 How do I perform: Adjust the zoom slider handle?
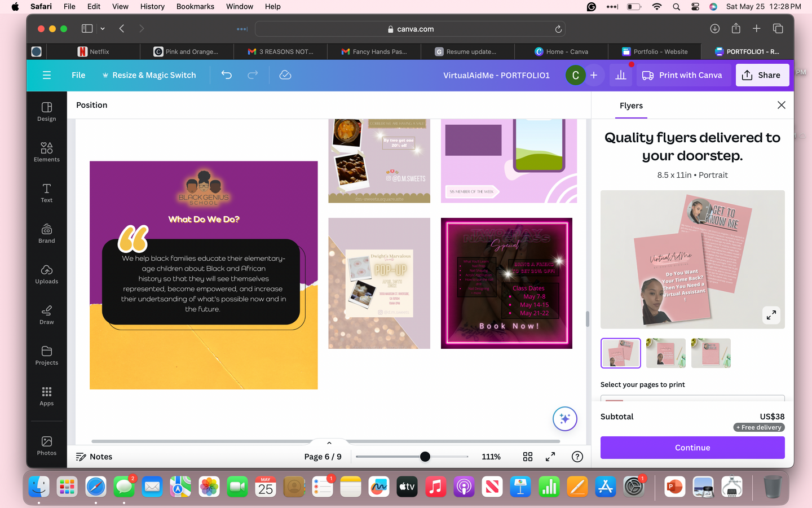[x=425, y=457]
